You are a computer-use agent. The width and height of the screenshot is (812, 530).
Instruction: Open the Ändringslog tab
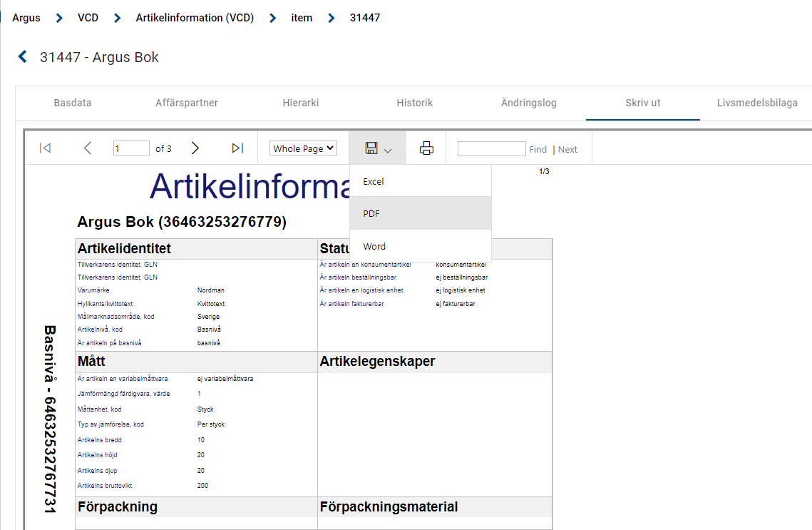click(x=529, y=103)
